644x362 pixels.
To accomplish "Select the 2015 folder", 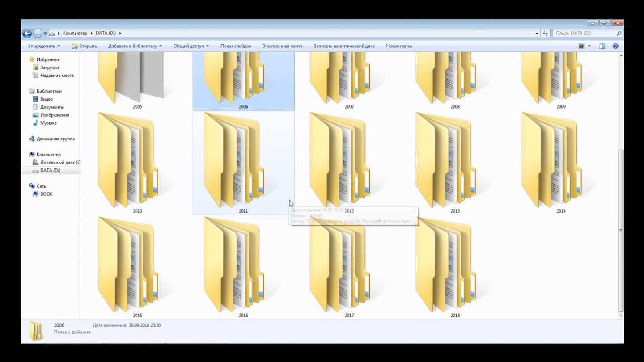I will [137, 267].
